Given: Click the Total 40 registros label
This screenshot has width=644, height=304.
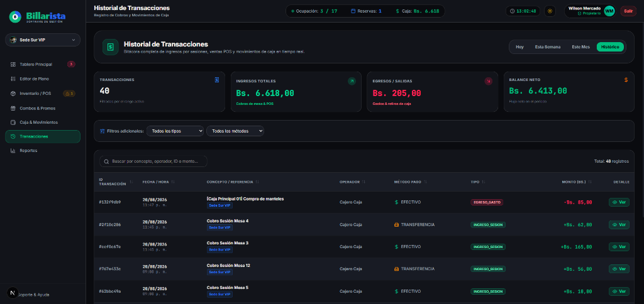Looking at the screenshot, I should pos(611,161).
